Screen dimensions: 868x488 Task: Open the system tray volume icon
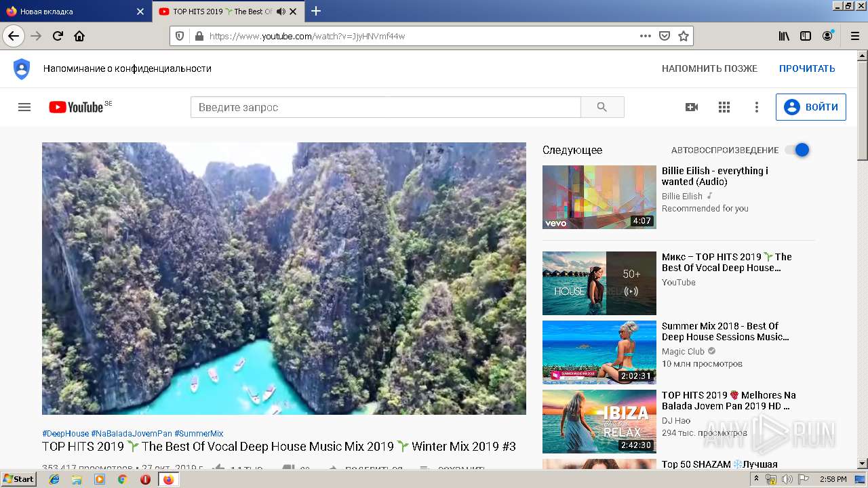[787, 479]
